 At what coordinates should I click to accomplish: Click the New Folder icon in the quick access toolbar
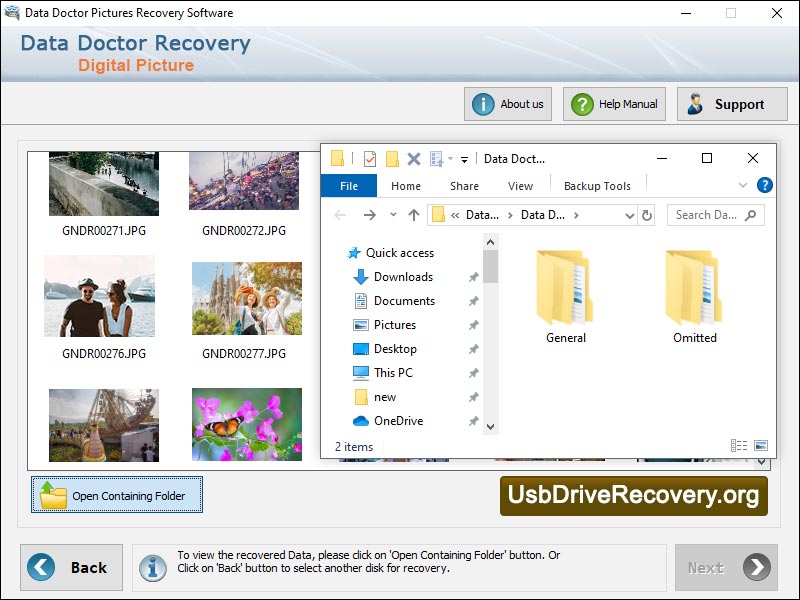pos(390,158)
